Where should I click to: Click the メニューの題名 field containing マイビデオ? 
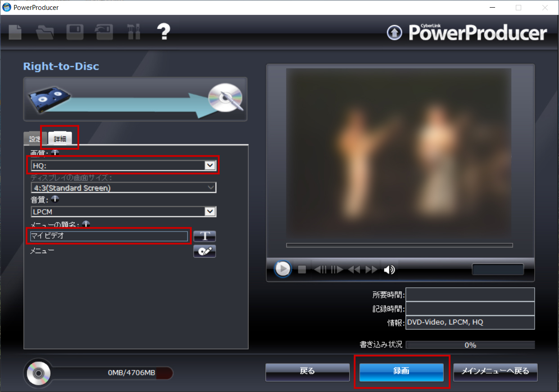pos(108,236)
